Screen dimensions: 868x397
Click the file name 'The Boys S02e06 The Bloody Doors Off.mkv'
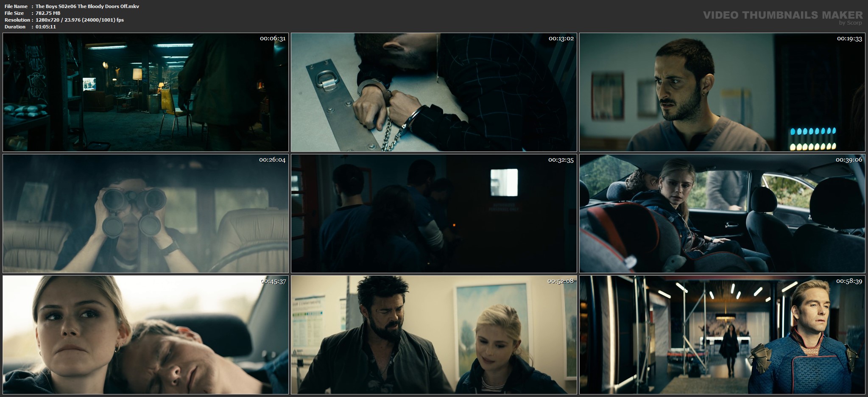tap(87, 6)
